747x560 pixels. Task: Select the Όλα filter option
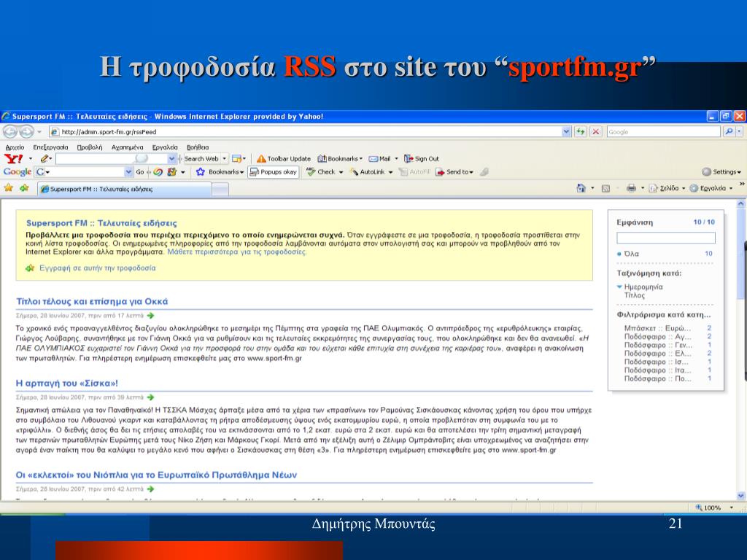coord(631,254)
